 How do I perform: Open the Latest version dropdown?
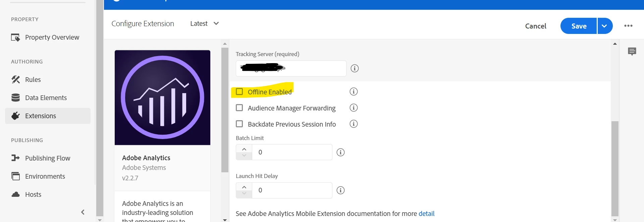[205, 24]
